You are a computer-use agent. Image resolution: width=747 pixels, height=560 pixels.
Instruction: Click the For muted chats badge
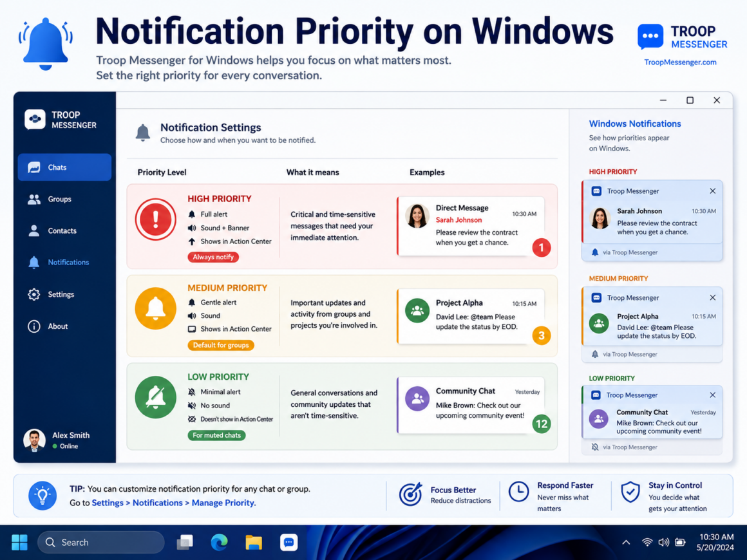pos(216,435)
